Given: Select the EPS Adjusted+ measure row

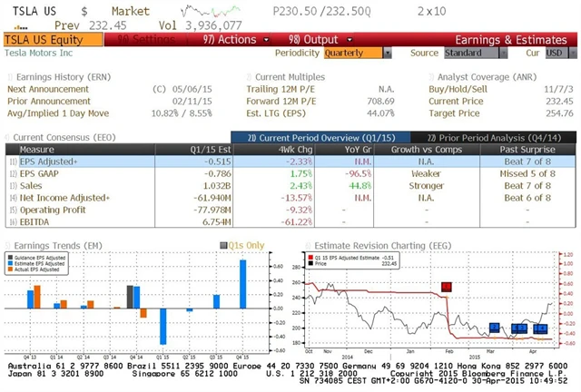Looking at the screenshot, I should [54, 160].
